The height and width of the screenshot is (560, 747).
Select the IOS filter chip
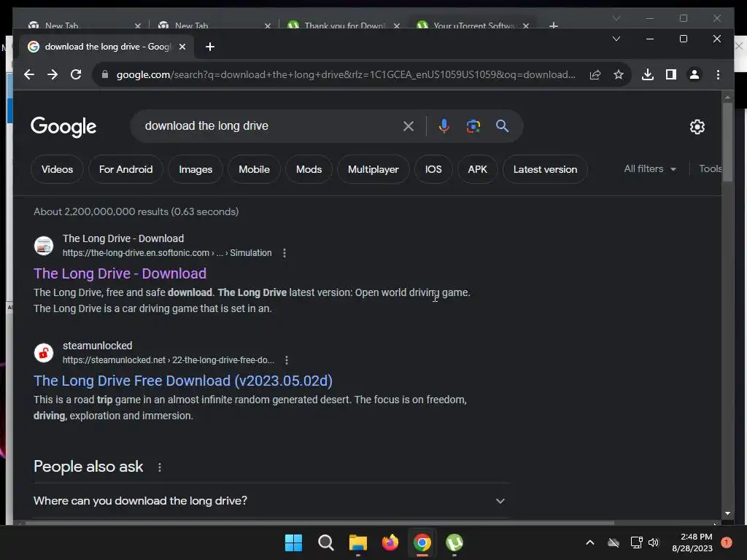433,169
